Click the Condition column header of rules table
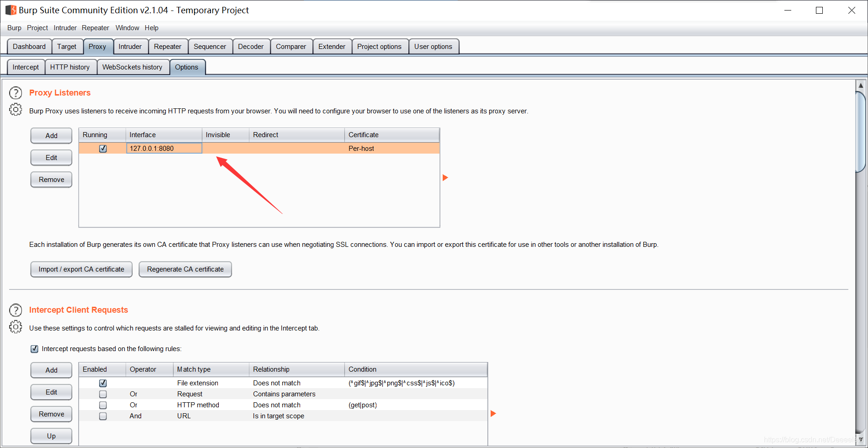The image size is (868, 448). 416,369
